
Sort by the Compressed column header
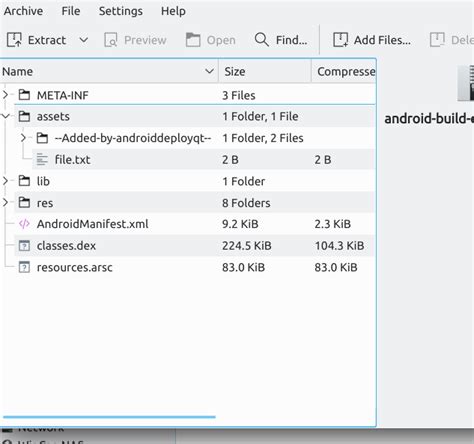coord(343,71)
